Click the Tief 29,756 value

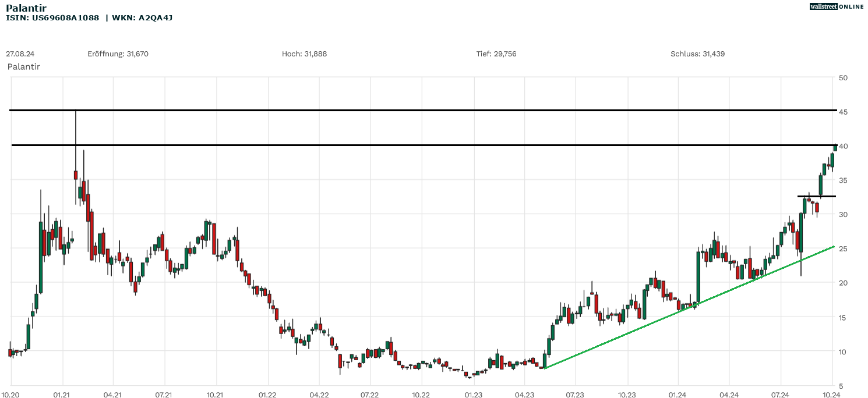(496, 54)
